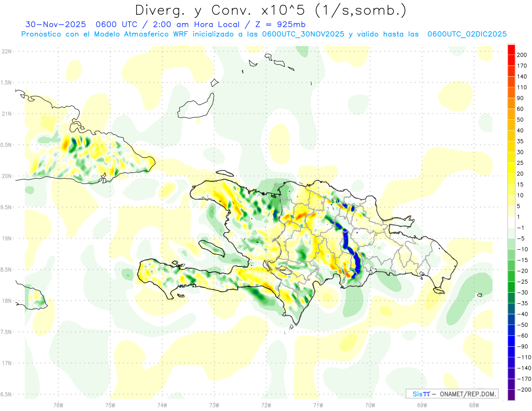Click the positive '1' colorbar label
Image resolution: width=532 pixels, height=411 pixels.
pos(519,217)
